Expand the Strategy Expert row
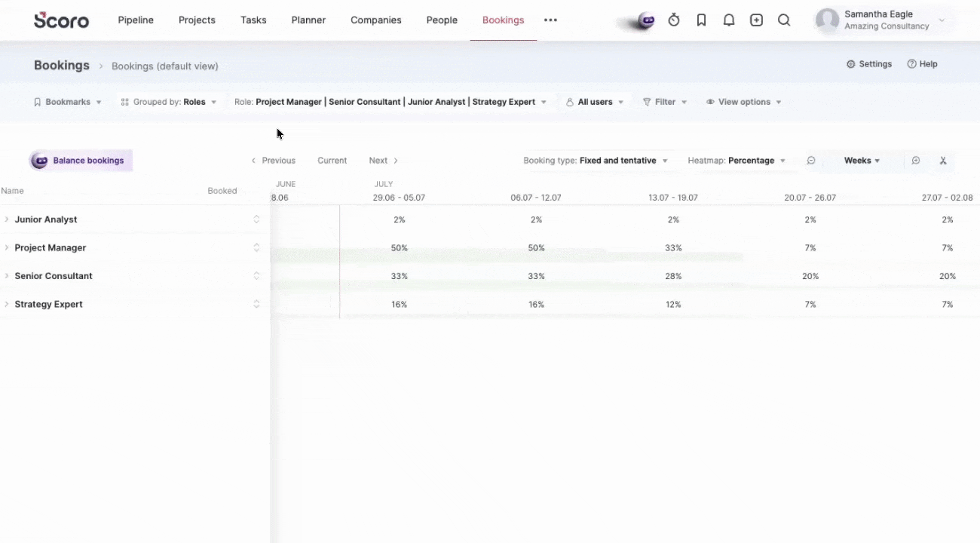Image resolution: width=980 pixels, height=543 pixels. point(7,304)
